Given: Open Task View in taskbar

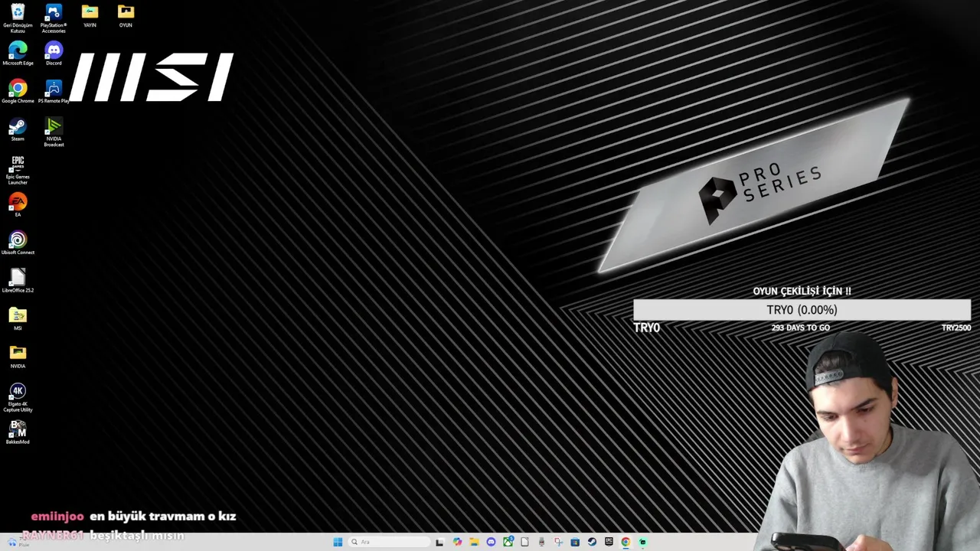Looking at the screenshot, I should 439,542.
